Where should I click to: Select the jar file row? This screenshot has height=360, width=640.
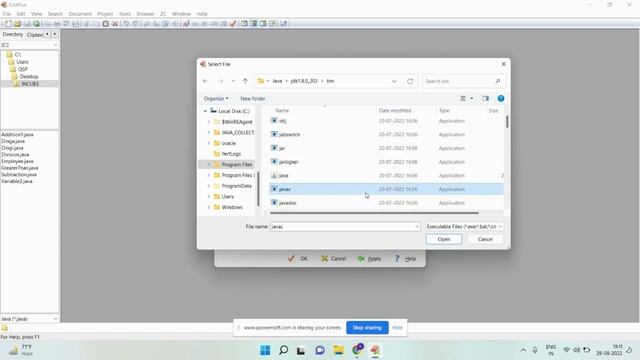[x=387, y=148]
